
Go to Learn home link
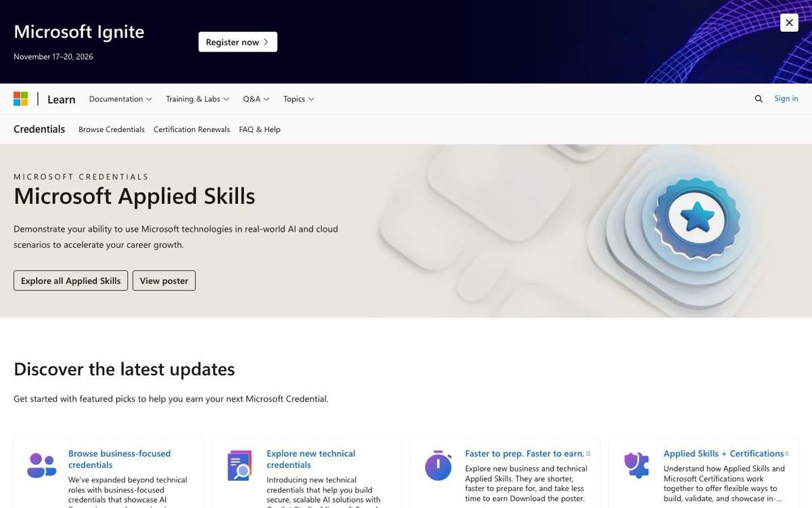(x=62, y=99)
